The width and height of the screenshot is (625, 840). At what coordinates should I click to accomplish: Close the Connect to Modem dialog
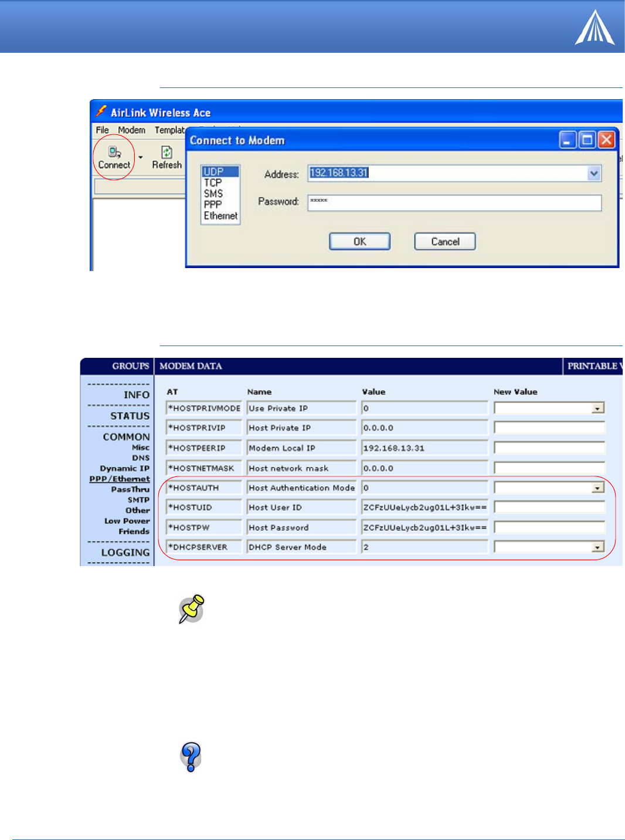tap(606, 140)
